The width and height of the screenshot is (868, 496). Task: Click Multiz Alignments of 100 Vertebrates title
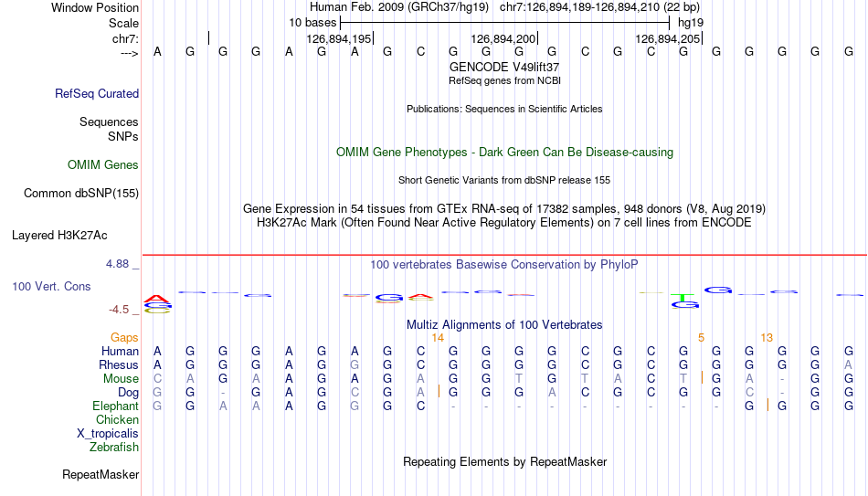pos(504,325)
